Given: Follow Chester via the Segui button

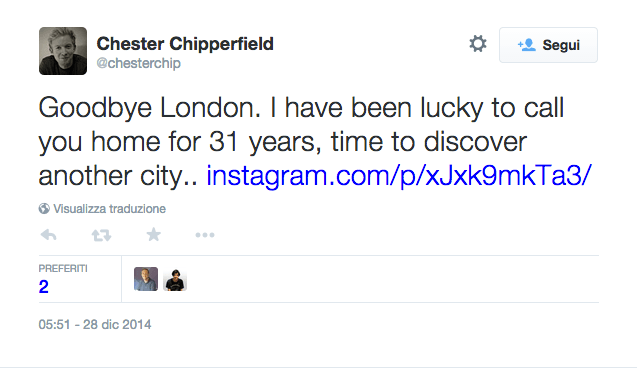Looking at the screenshot, I should (x=548, y=45).
